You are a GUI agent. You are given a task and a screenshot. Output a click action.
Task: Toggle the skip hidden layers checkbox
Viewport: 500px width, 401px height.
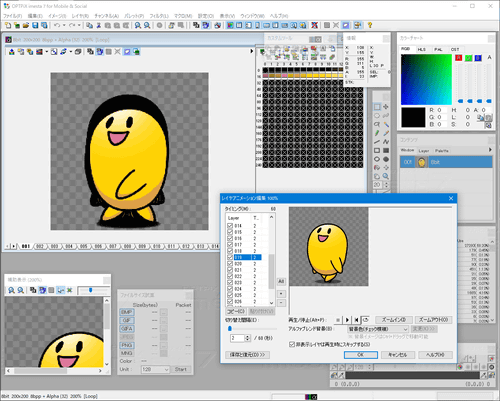click(x=292, y=344)
